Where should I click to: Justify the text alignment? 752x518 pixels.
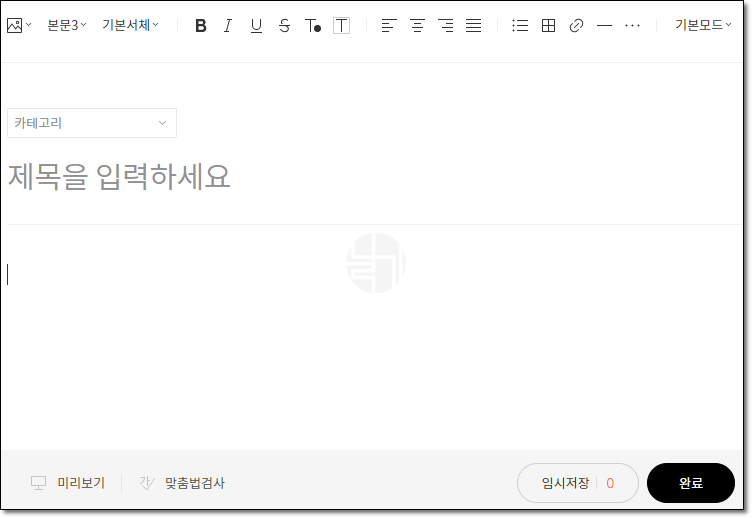473,25
